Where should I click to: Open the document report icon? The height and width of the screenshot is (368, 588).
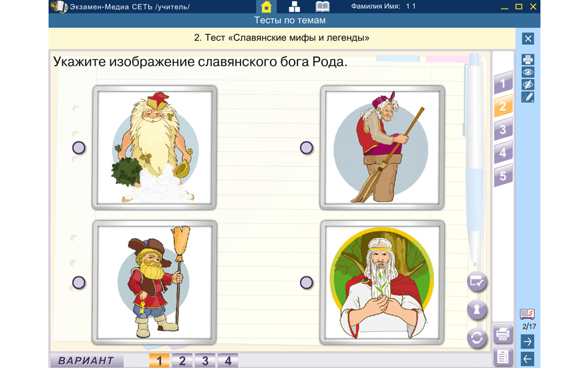click(x=503, y=357)
